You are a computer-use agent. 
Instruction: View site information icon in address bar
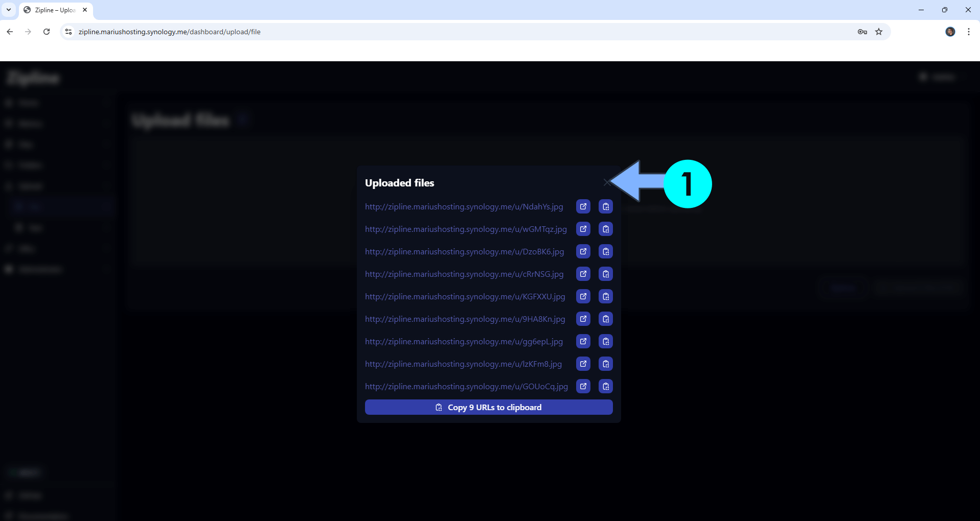point(69,32)
